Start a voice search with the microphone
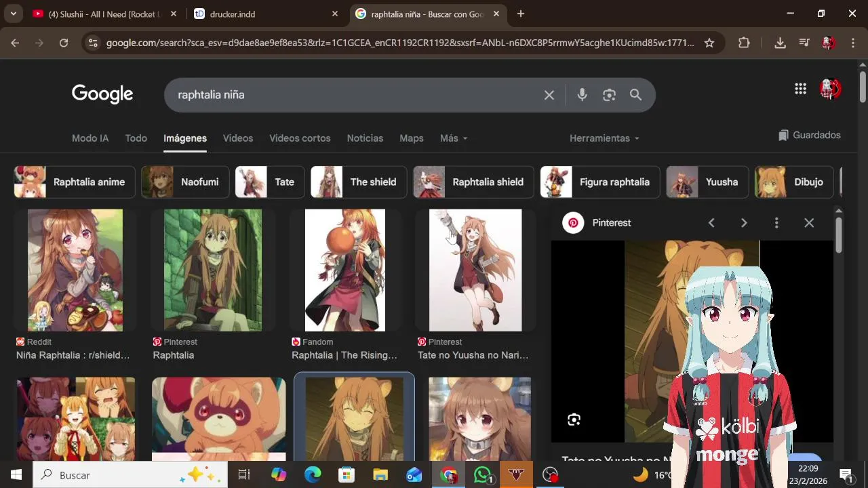Screen dimensions: 868x488 582,95
